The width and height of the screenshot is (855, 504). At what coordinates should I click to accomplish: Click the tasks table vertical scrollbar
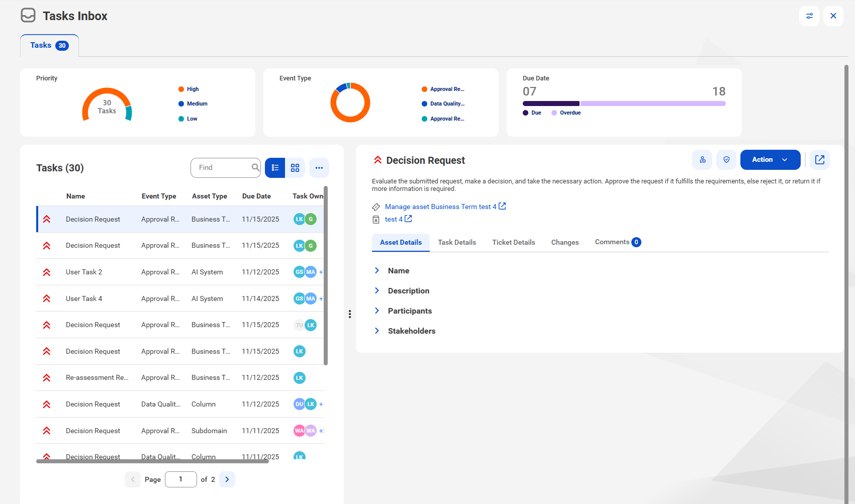coord(326,275)
